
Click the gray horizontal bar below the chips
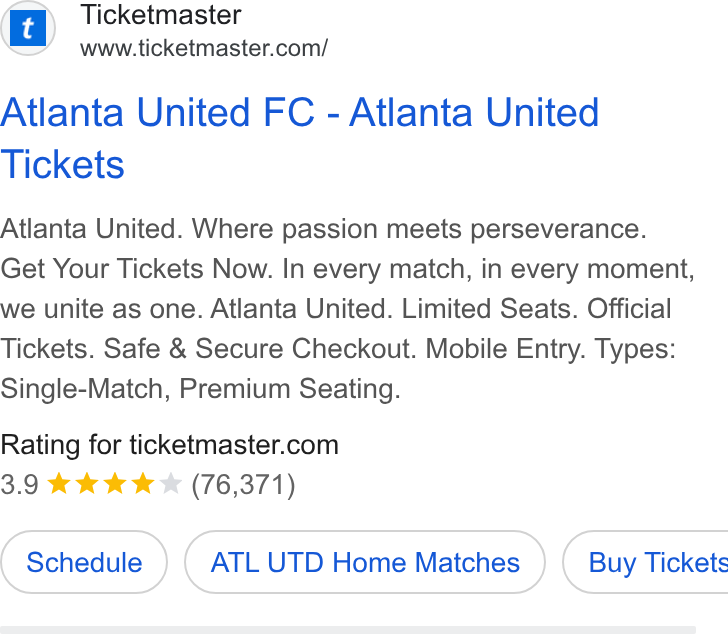[x=348, y=630]
